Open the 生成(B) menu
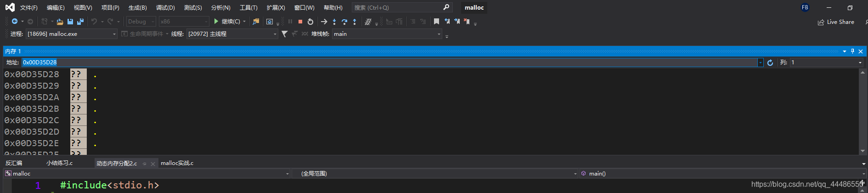This screenshot has width=868, height=193. pyautogui.click(x=137, y=8)
